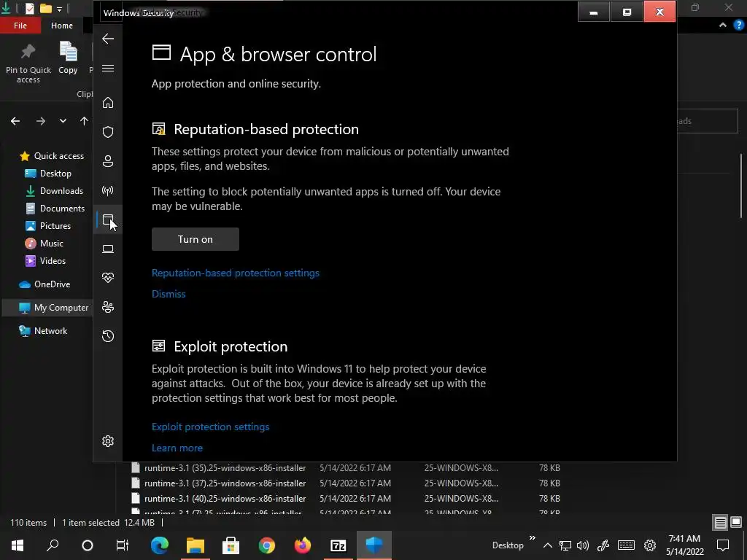Open volume control in system tray
The image size is (747, 560).
[x=583, y=545]
